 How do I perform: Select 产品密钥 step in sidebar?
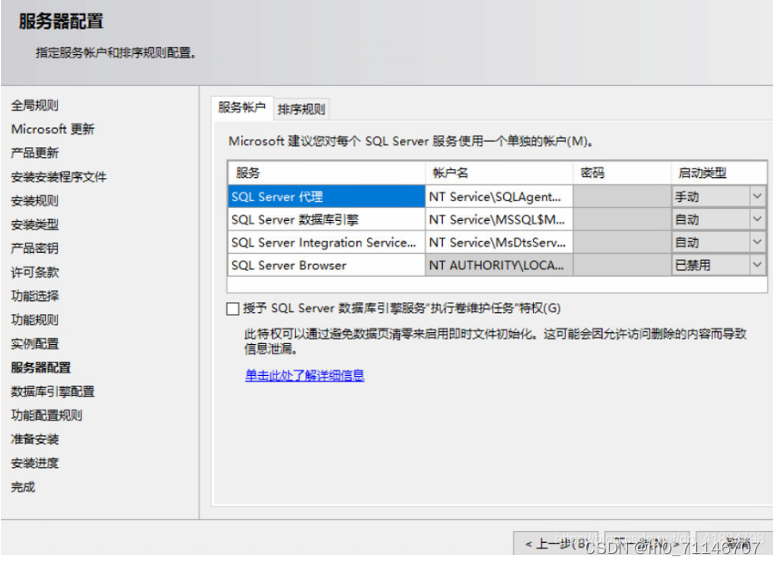point(35,248)
